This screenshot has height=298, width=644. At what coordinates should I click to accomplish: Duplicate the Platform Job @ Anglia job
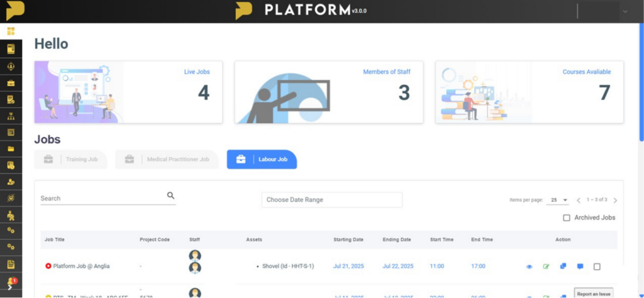(x=563, y=266)
